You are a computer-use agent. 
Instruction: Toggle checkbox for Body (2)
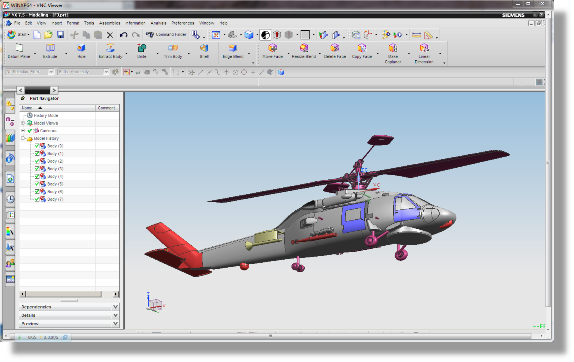(37, 161)
